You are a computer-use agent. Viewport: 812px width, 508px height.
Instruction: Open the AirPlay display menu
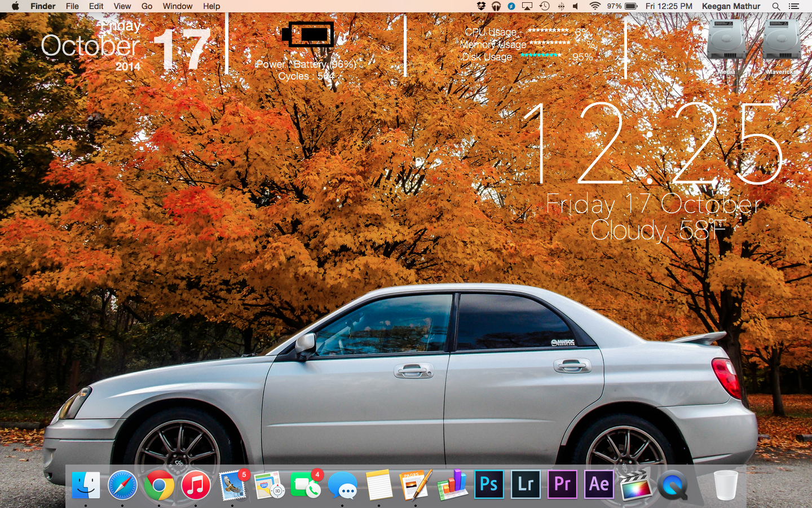tap(527, 6)
